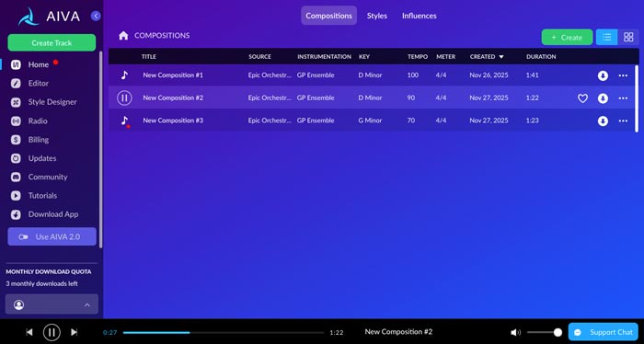Download New Composition #2
This screenshot has width=644, height=344.
603,98
